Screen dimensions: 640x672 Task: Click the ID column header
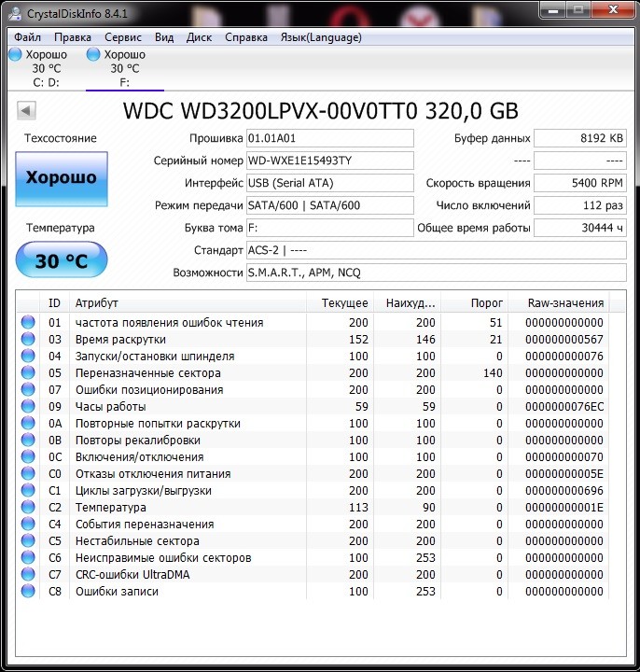point(54,303)
